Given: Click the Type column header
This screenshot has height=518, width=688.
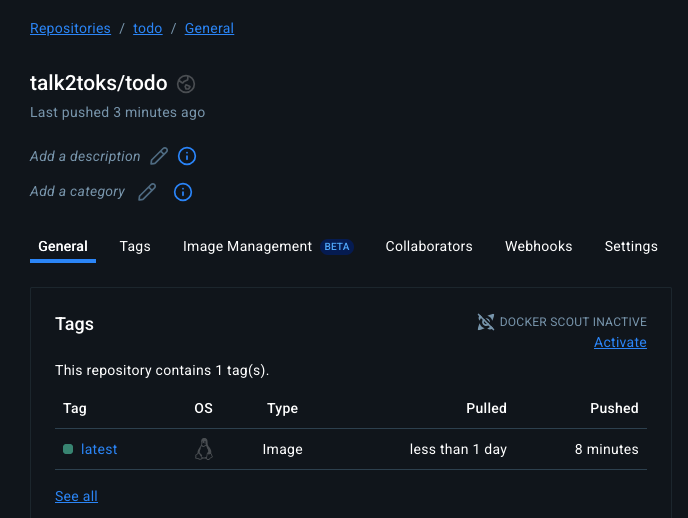Looking at the screenshot, I should [283, 408].
